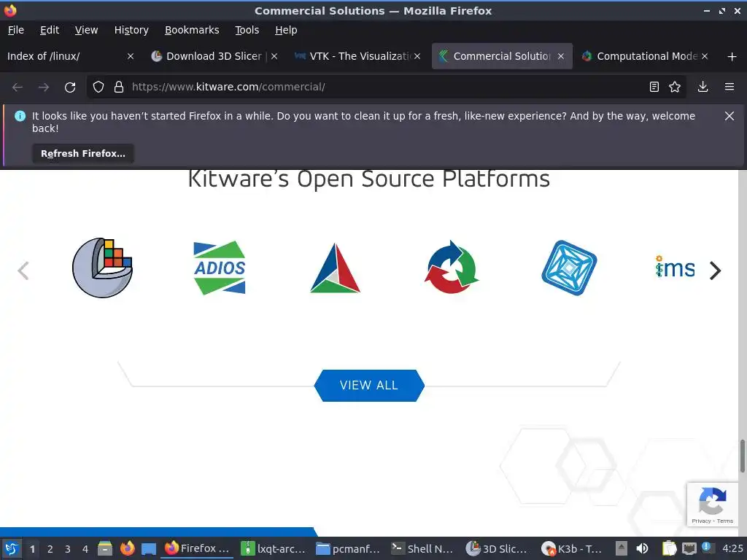The height and width of the screenshot is (560, 747).
Task: Open the View menu
Action: (86, 30)
